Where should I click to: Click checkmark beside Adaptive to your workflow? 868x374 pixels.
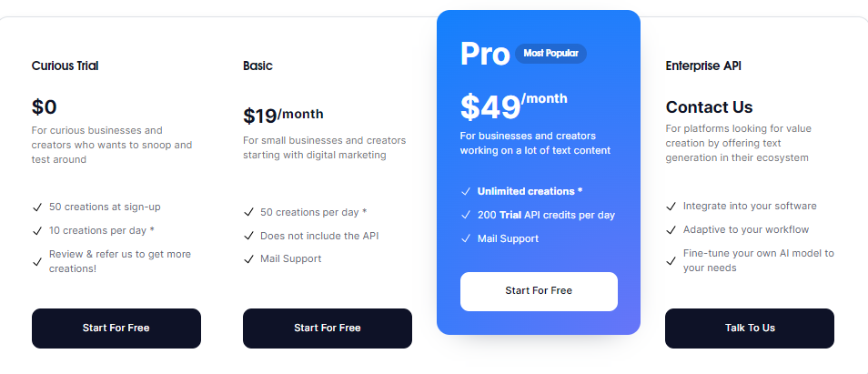[671, 230]
